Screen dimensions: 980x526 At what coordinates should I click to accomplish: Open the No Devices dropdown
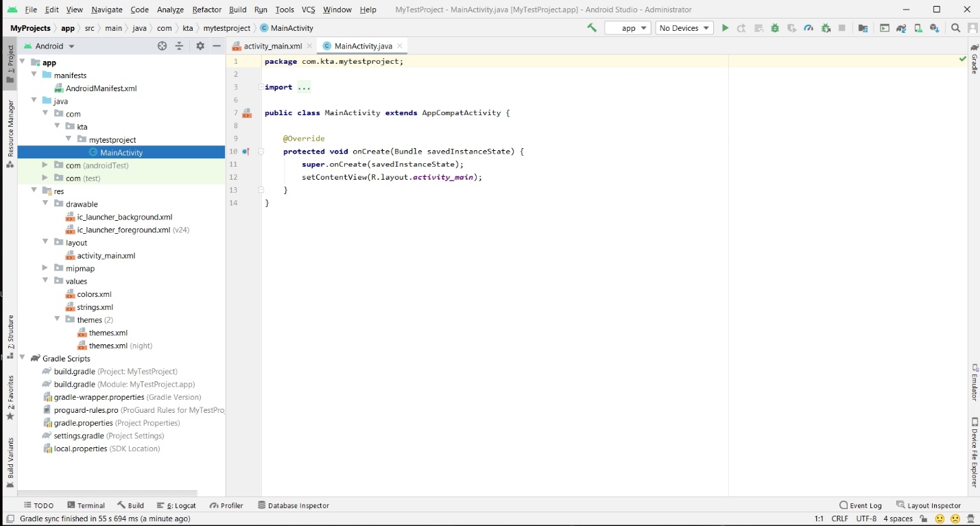pos(684,28)
